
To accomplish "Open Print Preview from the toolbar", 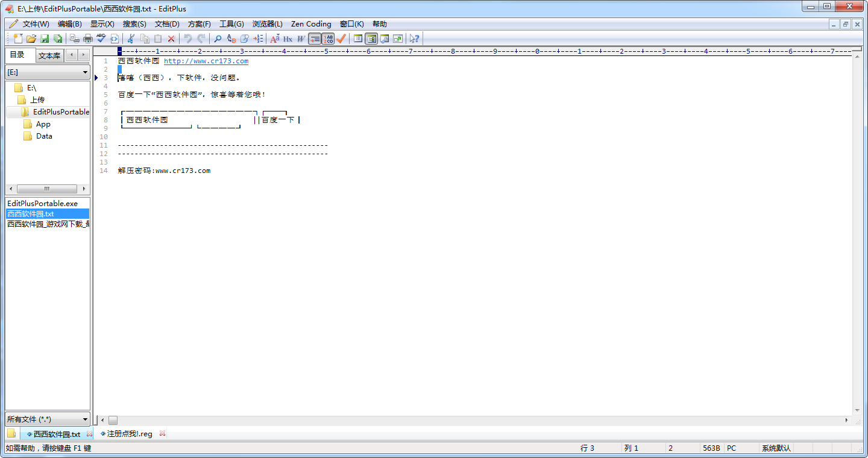I will coord(75,39).
